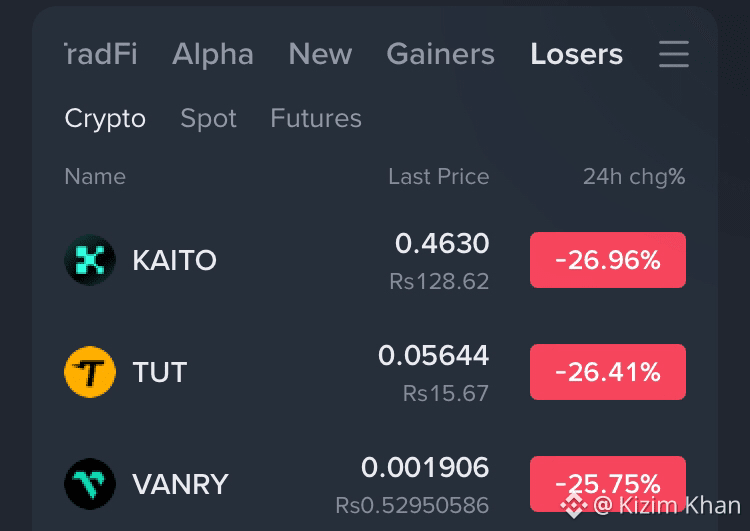Image resolution: width=750 pixels, height=531 pixels.
Task: Choose the Futures sub-filter
Action: [x=316, y=118]
